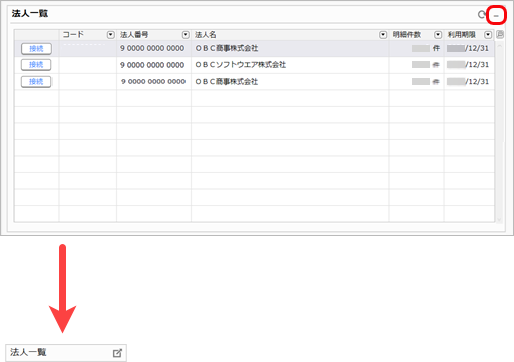Open the 法人名 column filter dropdown
The image size is (514, 362).
tap(383, 35)
